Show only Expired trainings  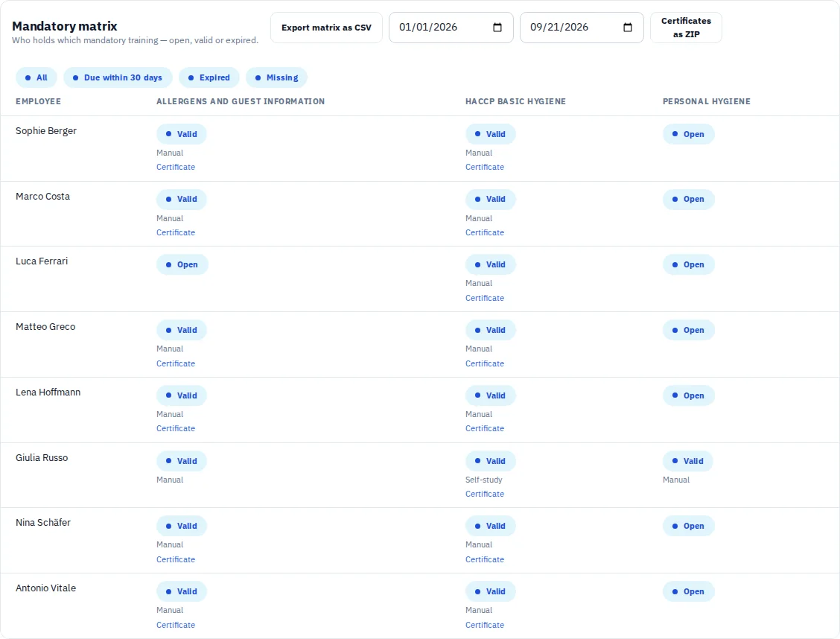coord(209,77)
